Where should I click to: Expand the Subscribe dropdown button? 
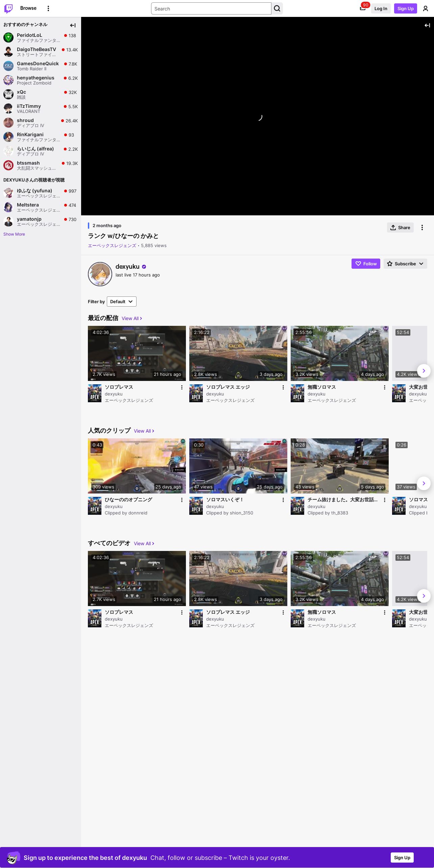tap(405, 264)
